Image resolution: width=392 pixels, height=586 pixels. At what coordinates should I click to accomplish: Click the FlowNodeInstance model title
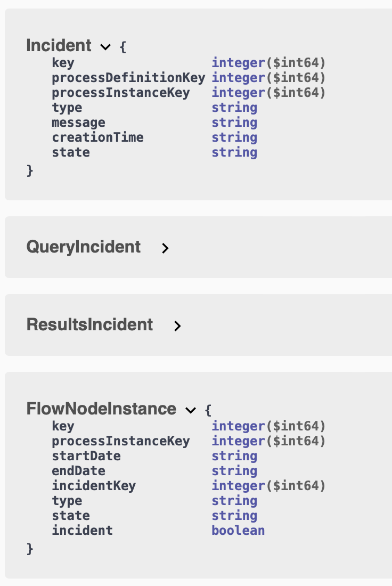point(101,409)
